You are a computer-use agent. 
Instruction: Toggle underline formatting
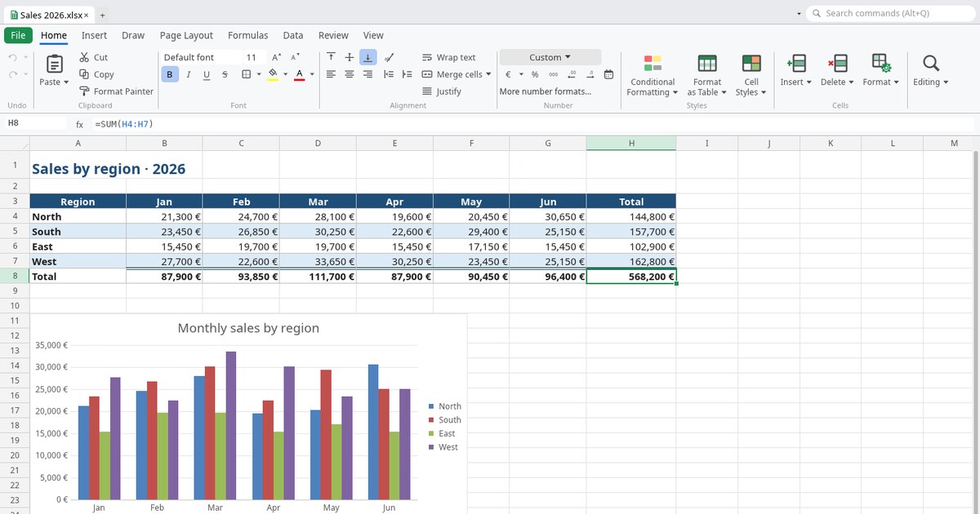[x=206, y=74]
